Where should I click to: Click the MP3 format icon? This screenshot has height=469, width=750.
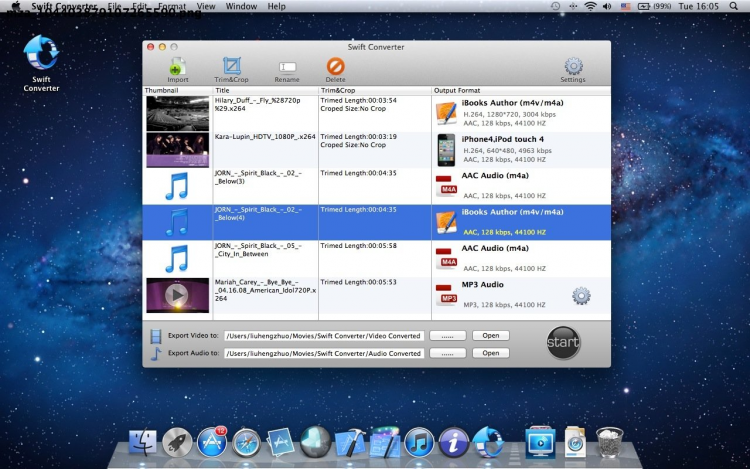(x=446, y=295)
